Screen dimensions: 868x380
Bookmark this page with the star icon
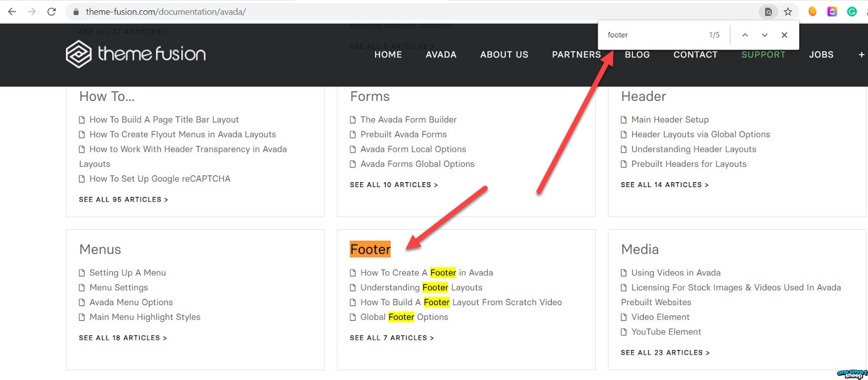(x=788, y=11)
